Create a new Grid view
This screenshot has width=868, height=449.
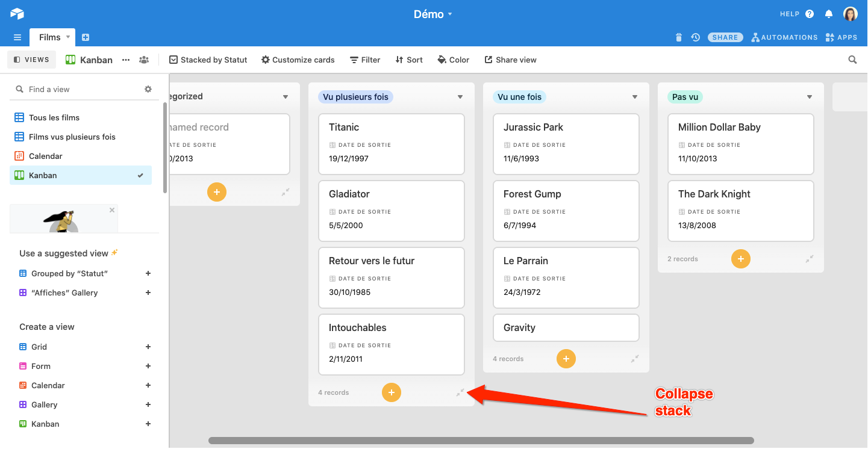pos(148,347)
